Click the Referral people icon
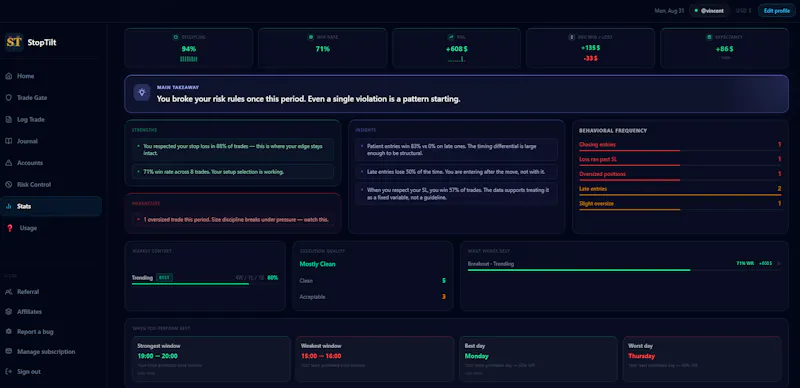 pos(9,292)
